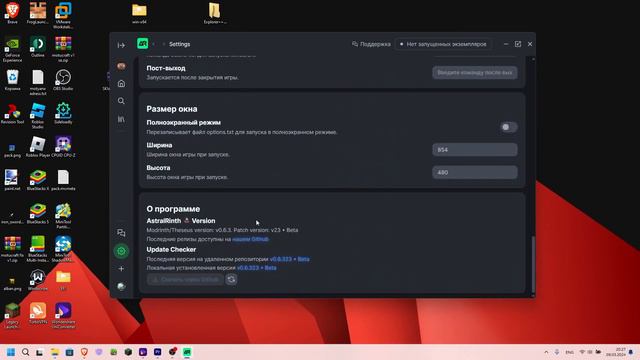Select the Roblox Studio desktop shortcut

point(38,116)
